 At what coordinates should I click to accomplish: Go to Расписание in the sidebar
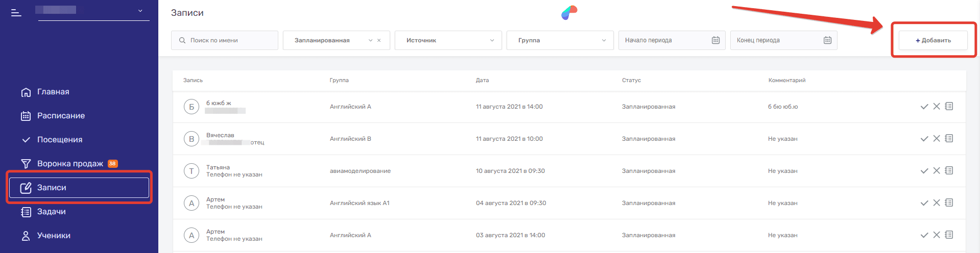(x=61, y=116)
